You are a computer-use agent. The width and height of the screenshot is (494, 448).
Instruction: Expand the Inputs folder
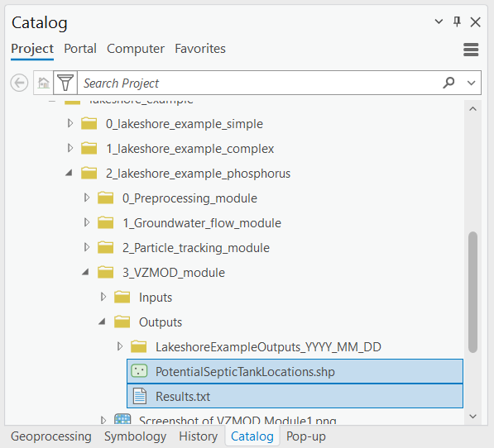(x=103, y=297)
